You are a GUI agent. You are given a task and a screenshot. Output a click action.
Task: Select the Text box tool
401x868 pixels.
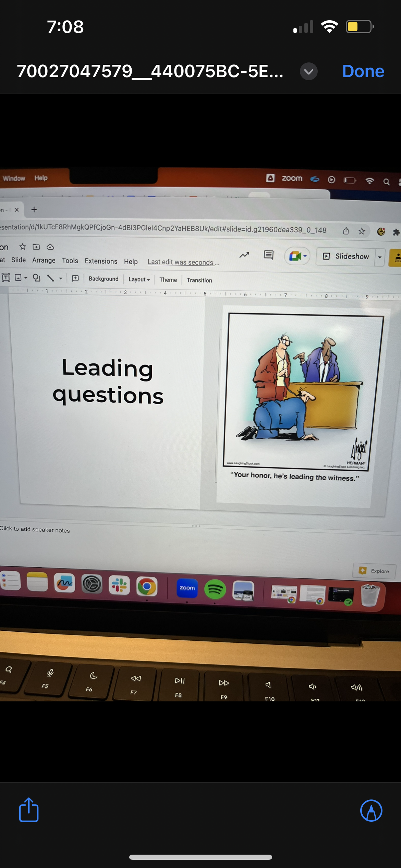[6, 277]
